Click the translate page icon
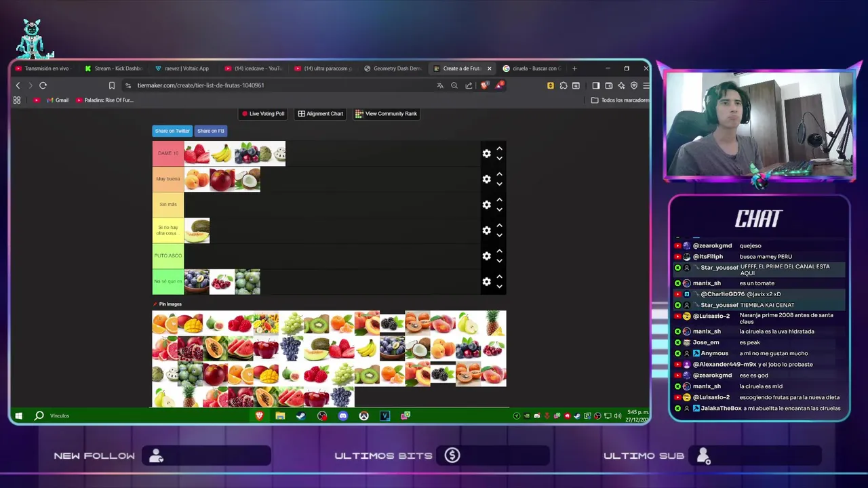This screenshot has height=488, width=868. pyautogui.click(x=440, y=85)
